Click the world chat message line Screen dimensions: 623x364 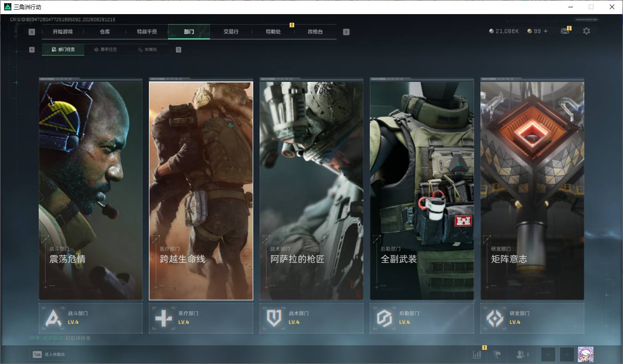tap(60, 339)
